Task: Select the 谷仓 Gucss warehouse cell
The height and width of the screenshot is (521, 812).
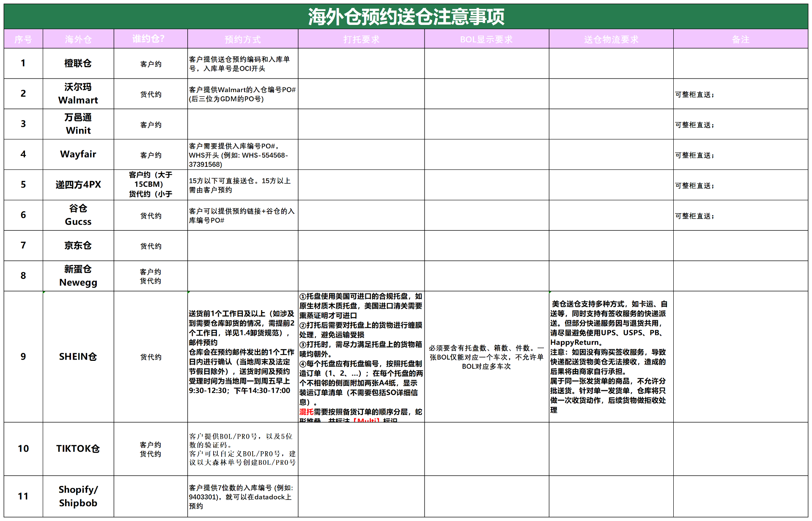Action: 78,215
